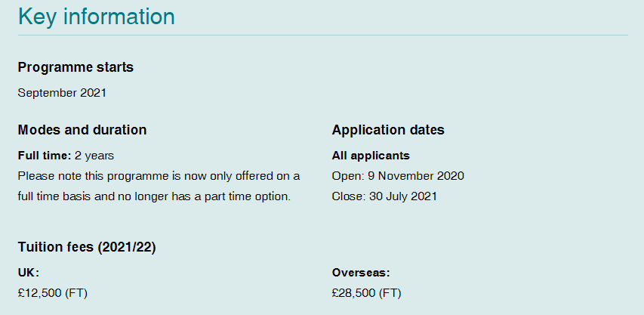The width and height of the screenshot is (644, 315).
Task: Click the Full time: 2 years text
Action: [x=66, y=156]
